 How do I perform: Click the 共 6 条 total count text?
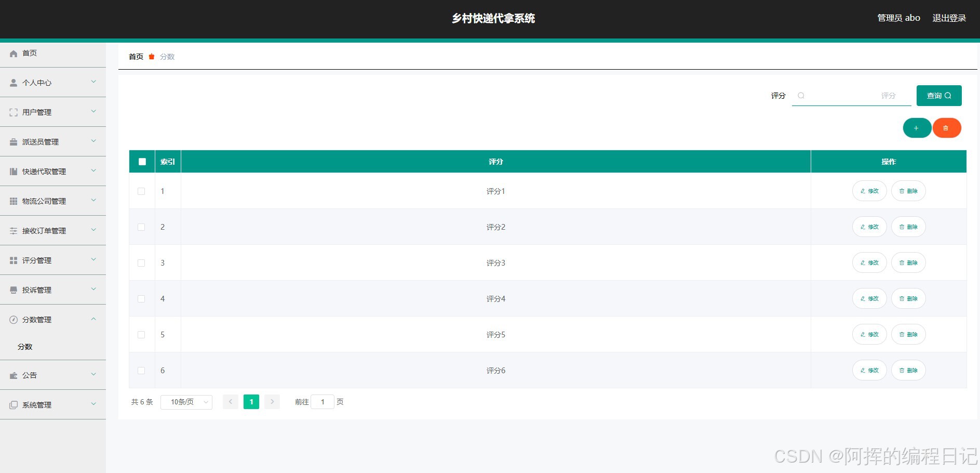click(142, 402)
